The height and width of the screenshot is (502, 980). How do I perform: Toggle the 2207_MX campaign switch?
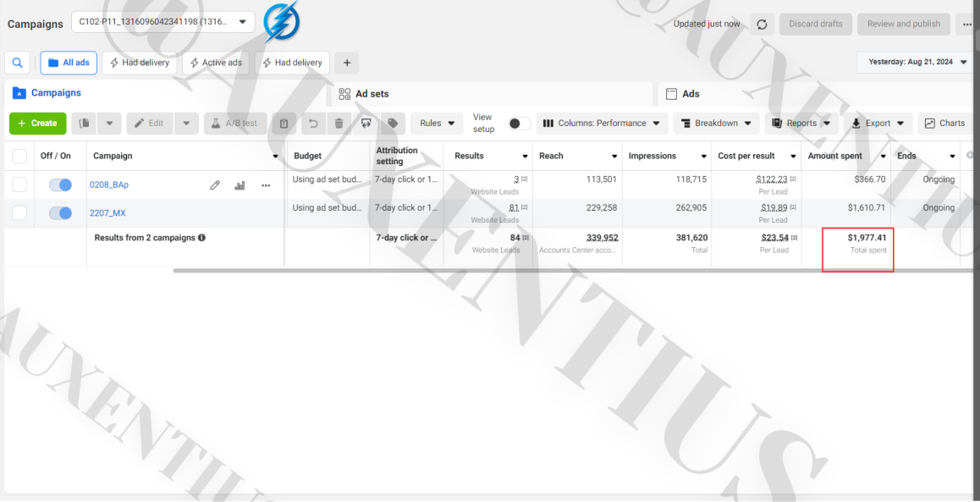click(x=61, y=213)
